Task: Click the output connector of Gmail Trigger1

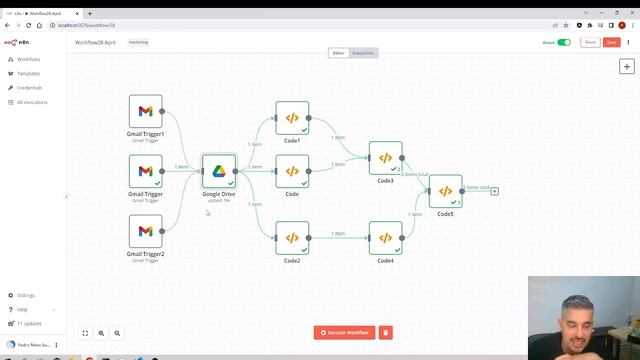Action: pyautogui.click(x=162, y=111)
